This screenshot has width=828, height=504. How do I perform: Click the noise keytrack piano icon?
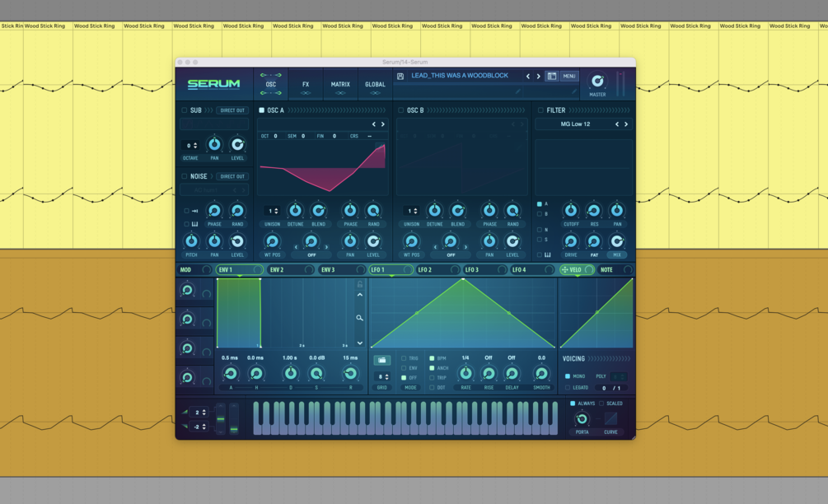click(x=195, y=224)
